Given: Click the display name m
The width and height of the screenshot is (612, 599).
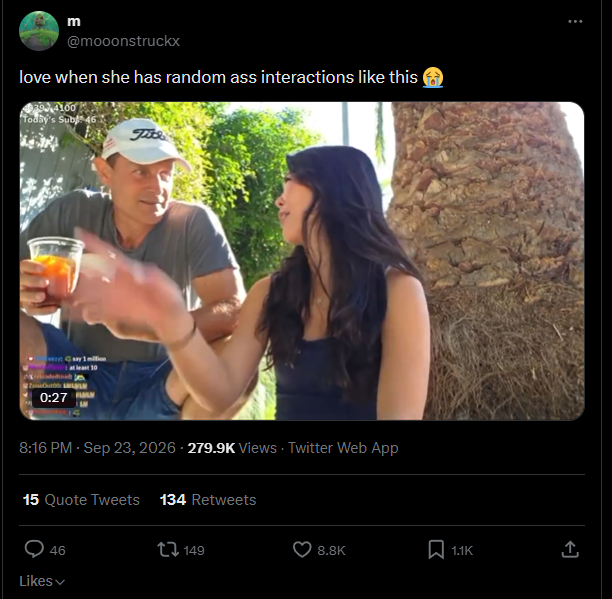Looking at the screenshot, I should tap(74, 21).
